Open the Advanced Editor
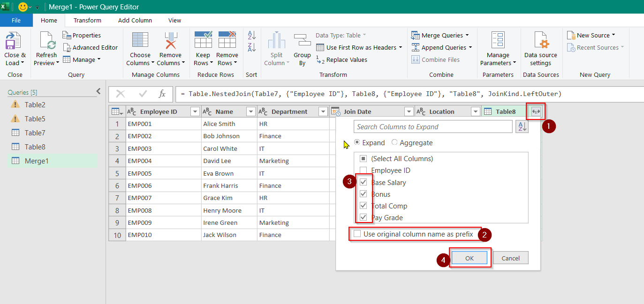The height and width of the screenshot is (304, 644). 90,47
